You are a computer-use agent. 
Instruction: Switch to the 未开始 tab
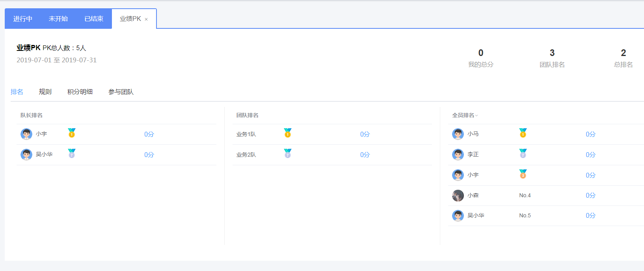pos(58,19)
